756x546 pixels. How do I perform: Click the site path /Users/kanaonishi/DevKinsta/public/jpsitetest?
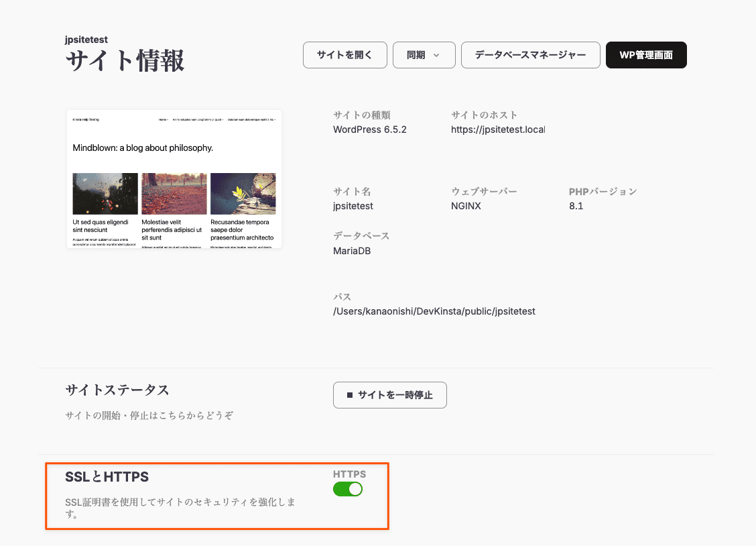[434, 311]
